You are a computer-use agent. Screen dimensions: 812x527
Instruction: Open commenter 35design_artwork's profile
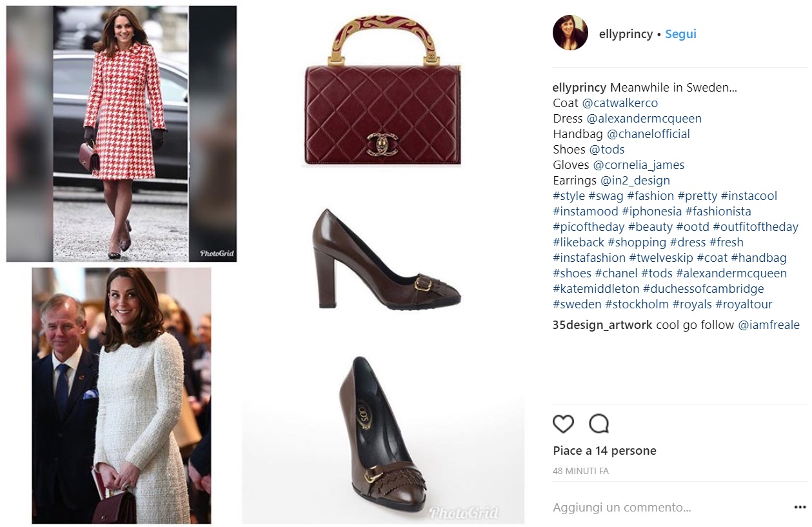click(x=602, y=325)
